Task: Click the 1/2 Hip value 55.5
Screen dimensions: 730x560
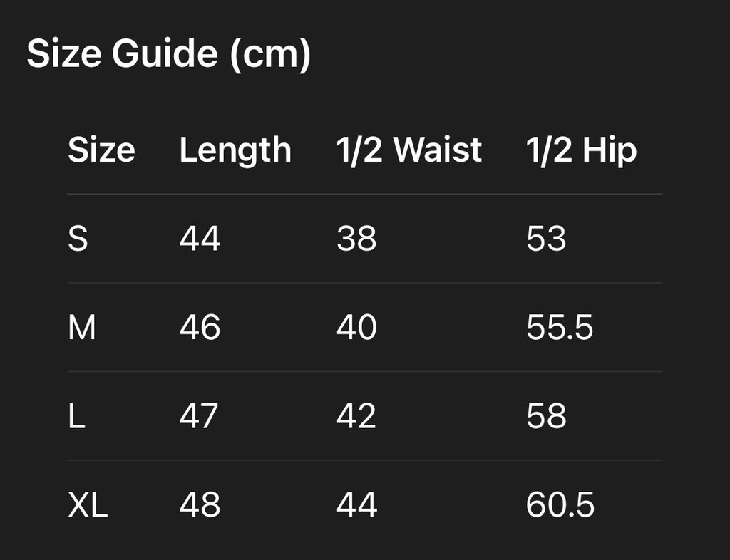Action: (x=560, y=328)
